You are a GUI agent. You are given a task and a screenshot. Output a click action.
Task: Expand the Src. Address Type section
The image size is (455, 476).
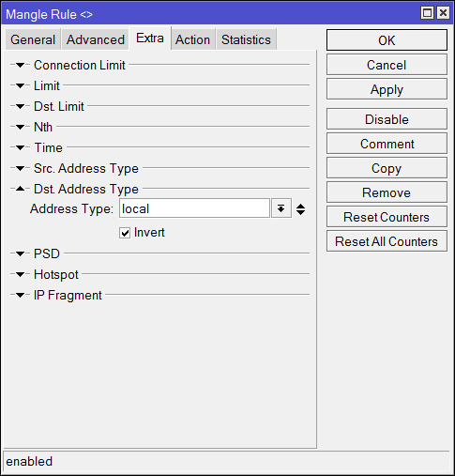pyautogui.click(x=21, y=168)
